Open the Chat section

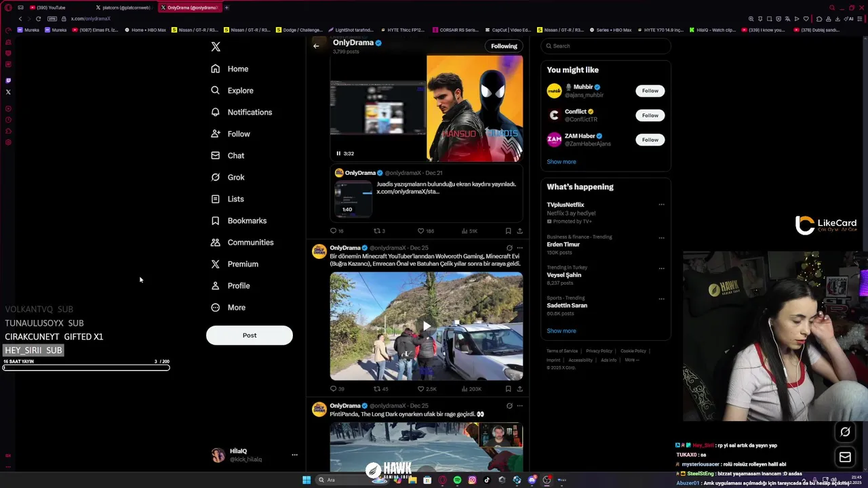(227, 155)
